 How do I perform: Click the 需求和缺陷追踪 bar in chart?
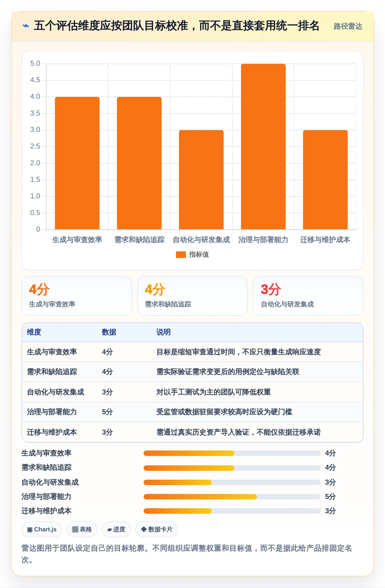(139, 163)
